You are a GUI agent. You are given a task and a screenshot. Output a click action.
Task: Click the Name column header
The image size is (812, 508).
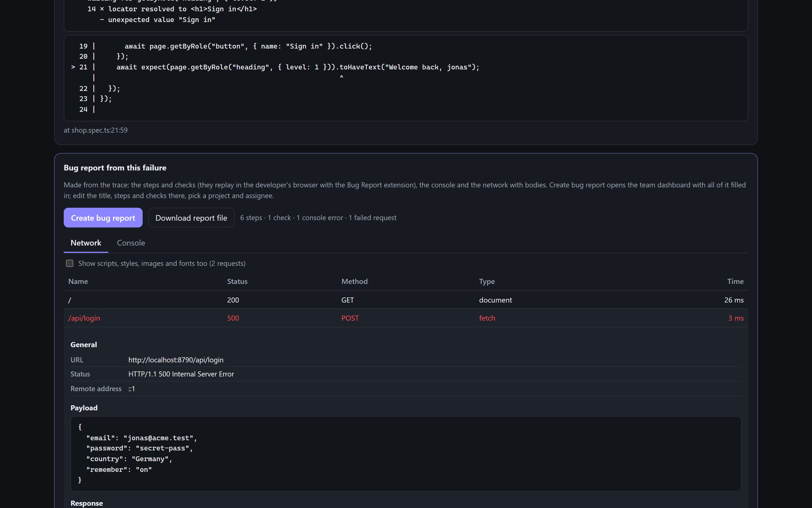[x=78, y=282]
